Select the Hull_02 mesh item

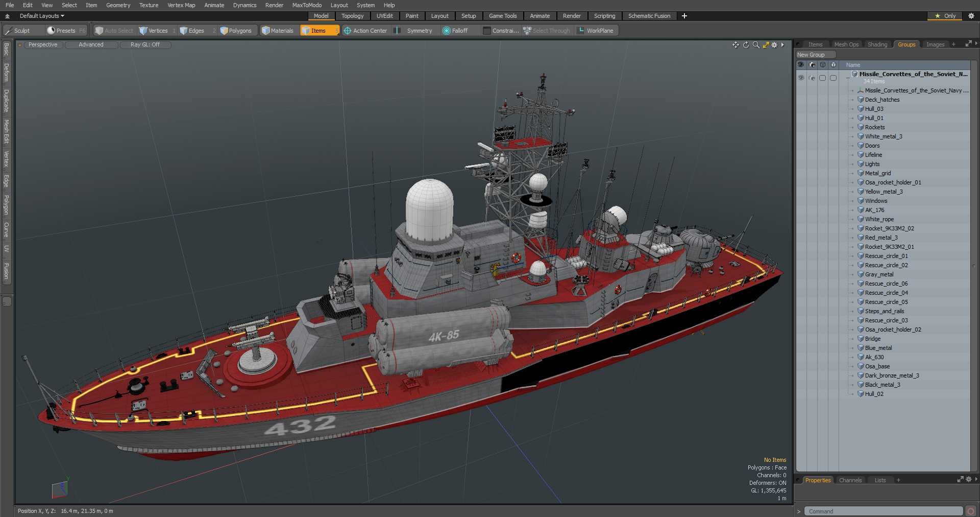[x=874, y=394]
